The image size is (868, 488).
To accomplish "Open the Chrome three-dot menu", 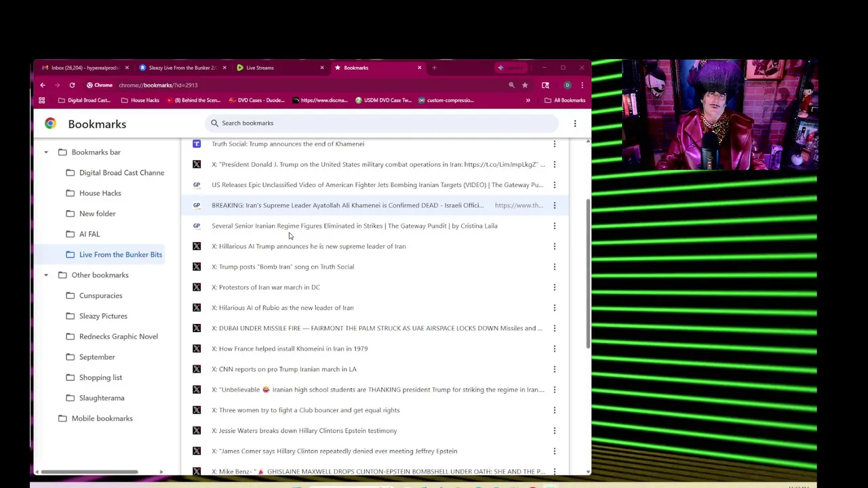I will pos(582,85).
